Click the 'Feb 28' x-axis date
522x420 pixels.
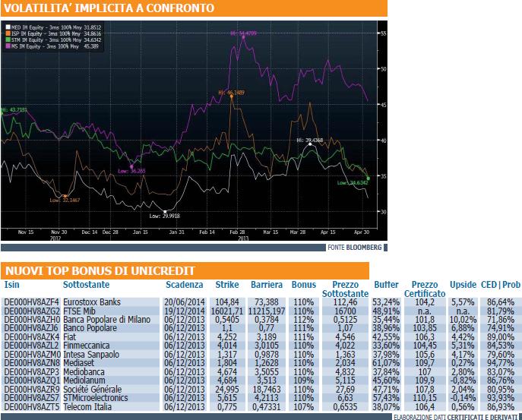tap(237, 232)
